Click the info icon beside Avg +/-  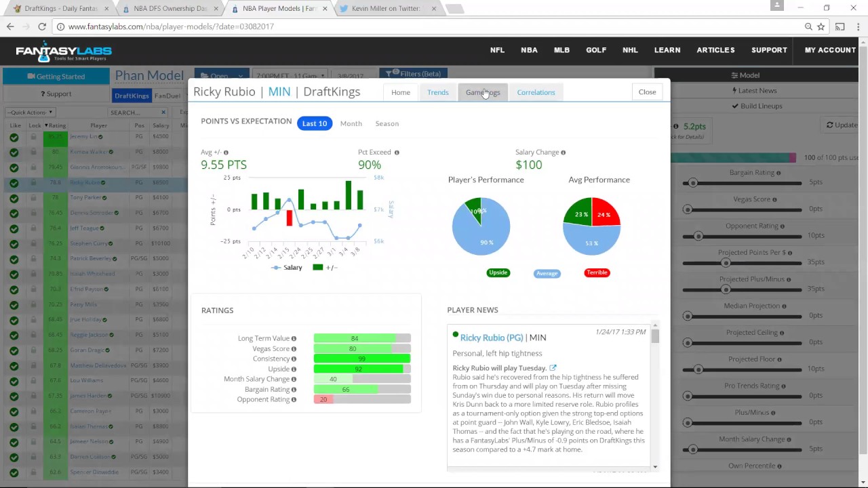tap(226, 152)
